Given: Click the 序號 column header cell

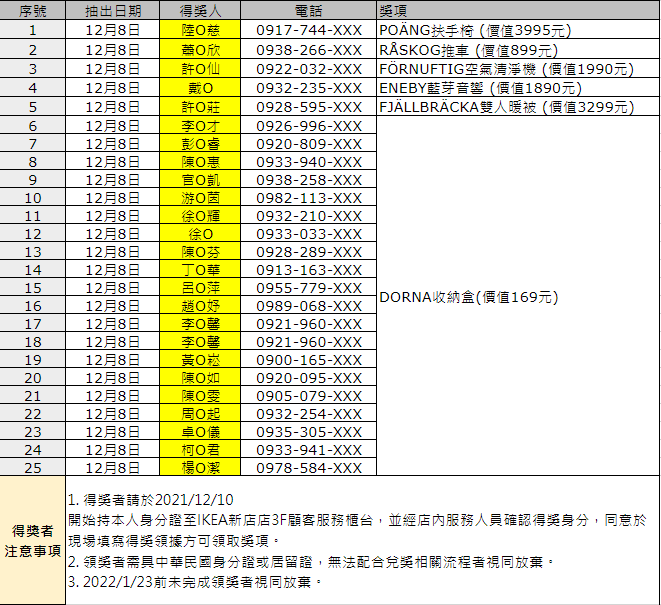Looking at the screenshot, I should pyautogui.click(x=33, y=11).
